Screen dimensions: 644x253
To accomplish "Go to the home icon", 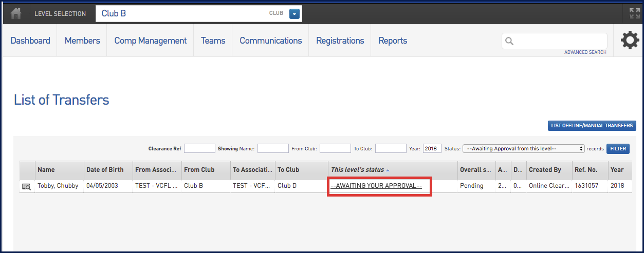I will [15, 13].
